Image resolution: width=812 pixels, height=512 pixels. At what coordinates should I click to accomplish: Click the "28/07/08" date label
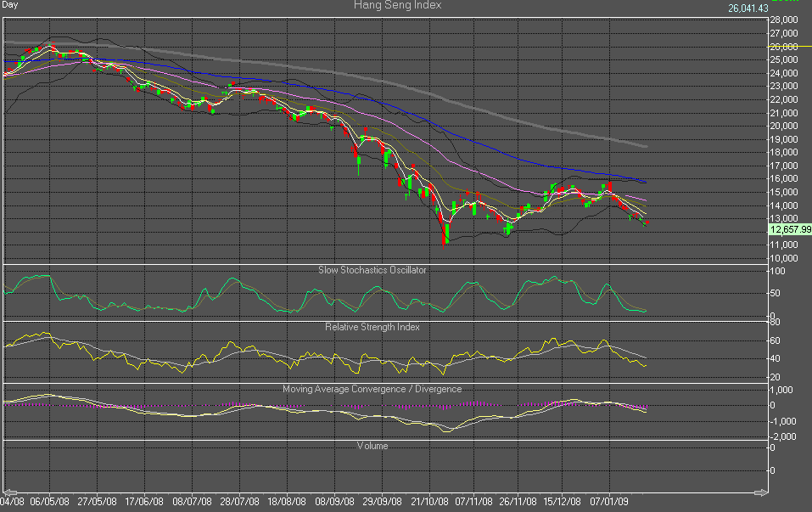[239, 502]
